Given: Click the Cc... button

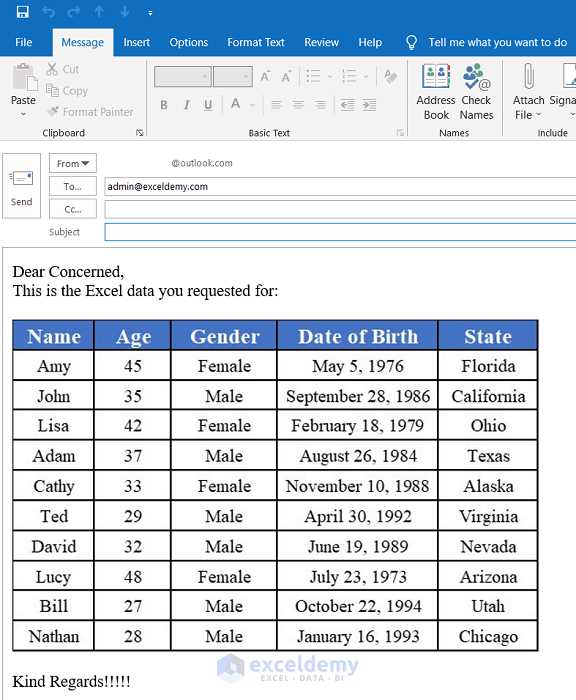Looking at the screenshot, I should [73, 209].
